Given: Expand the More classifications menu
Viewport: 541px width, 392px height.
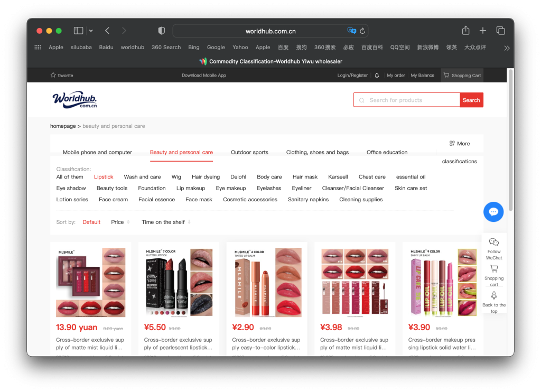Looking at the screenshot, I should tap(459, 144).
